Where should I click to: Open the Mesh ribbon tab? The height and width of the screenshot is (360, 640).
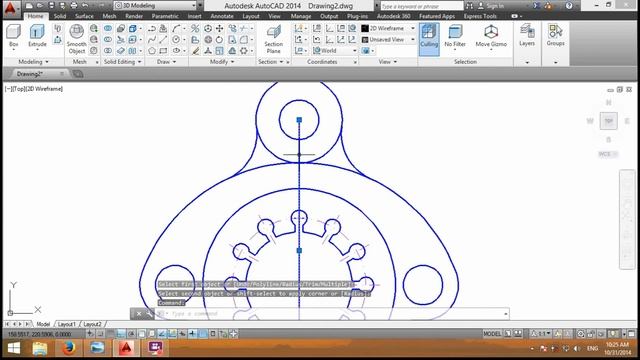tap(109, 16)
